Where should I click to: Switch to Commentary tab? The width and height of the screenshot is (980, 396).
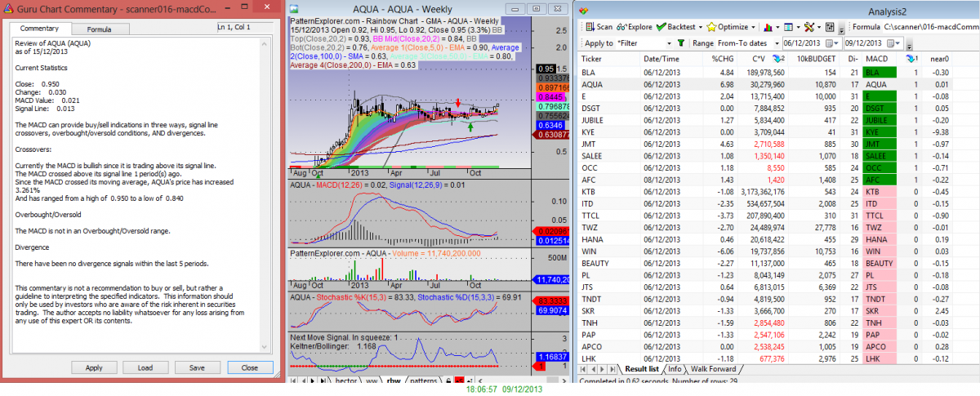[x=38, y=29]
